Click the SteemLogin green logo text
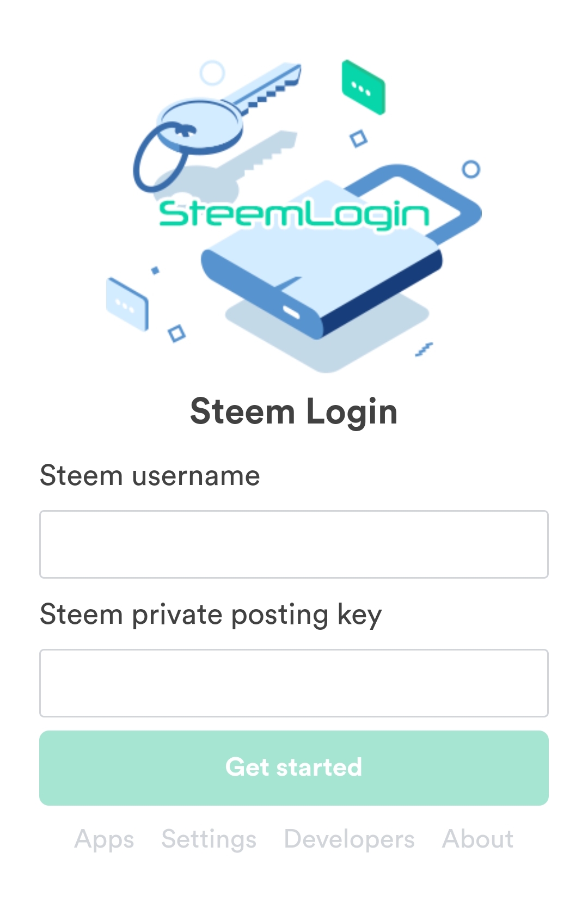 (294, 214)
